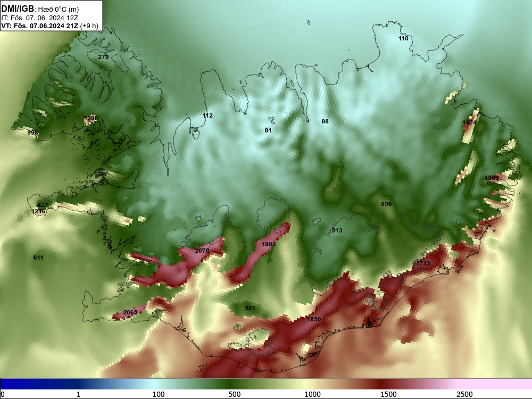Click the map value 110
This screenshot has width=532, height=399.
(403, 38)
